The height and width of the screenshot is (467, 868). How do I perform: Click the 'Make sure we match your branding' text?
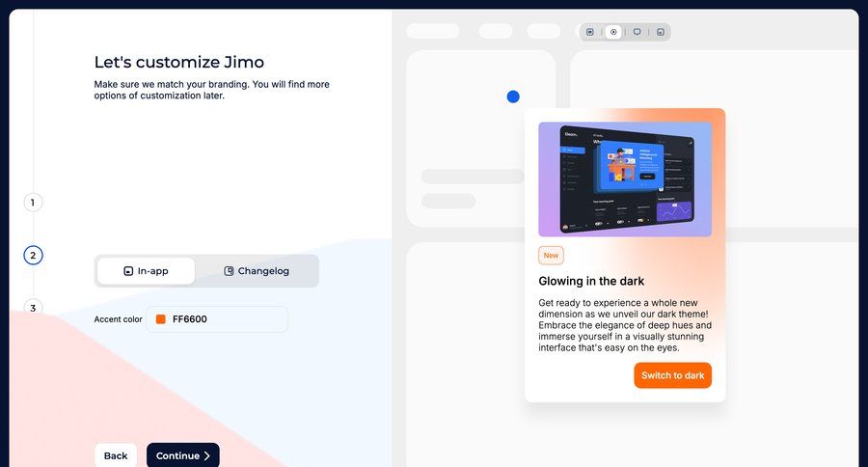[211, 90]
